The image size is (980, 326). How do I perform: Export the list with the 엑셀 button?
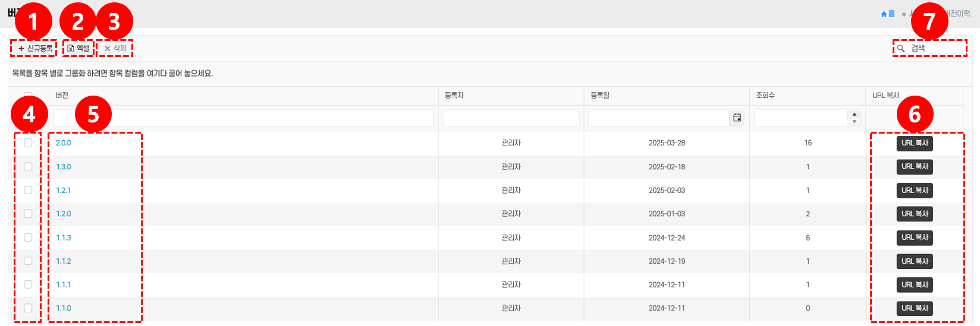(78, 48)
